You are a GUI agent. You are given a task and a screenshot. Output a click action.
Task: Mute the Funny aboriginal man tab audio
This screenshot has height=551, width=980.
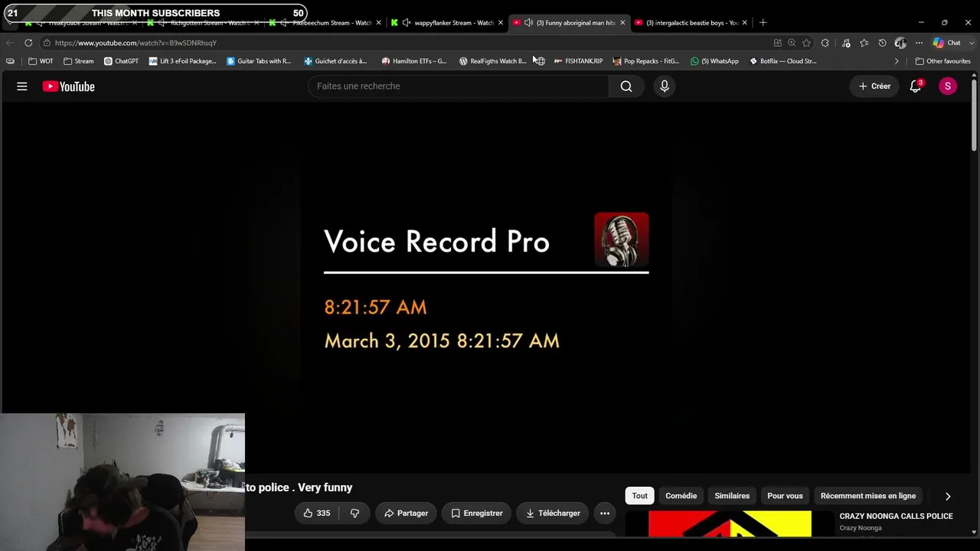click(528, 23)
